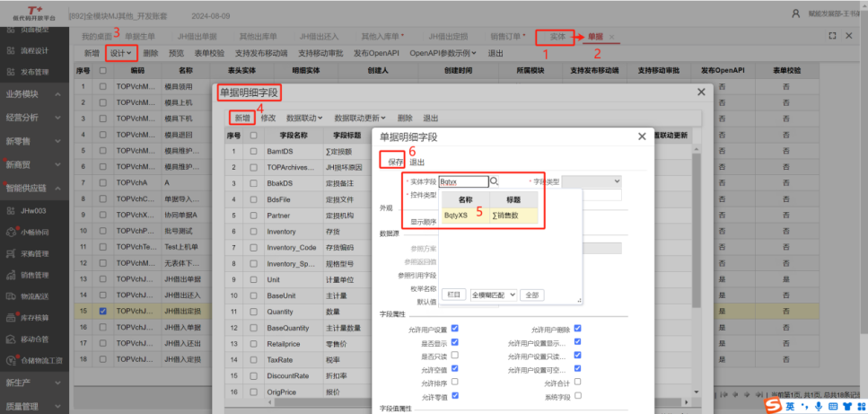Open the Sogou skin (shirt) icon

[x=846, y=406]
